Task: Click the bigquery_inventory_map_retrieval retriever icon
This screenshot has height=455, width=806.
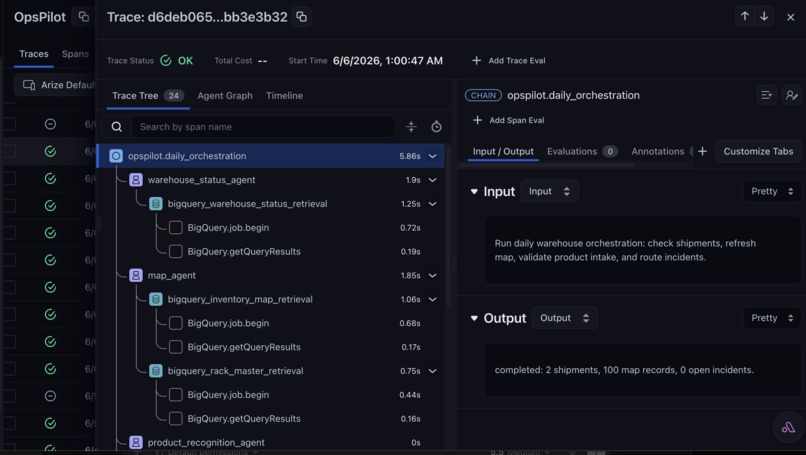Action: point(156,299)
